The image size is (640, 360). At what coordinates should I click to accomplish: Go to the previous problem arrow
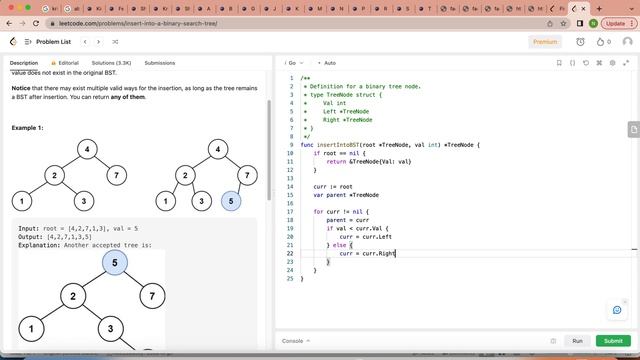pyautogui.click(x=85, y=42)
